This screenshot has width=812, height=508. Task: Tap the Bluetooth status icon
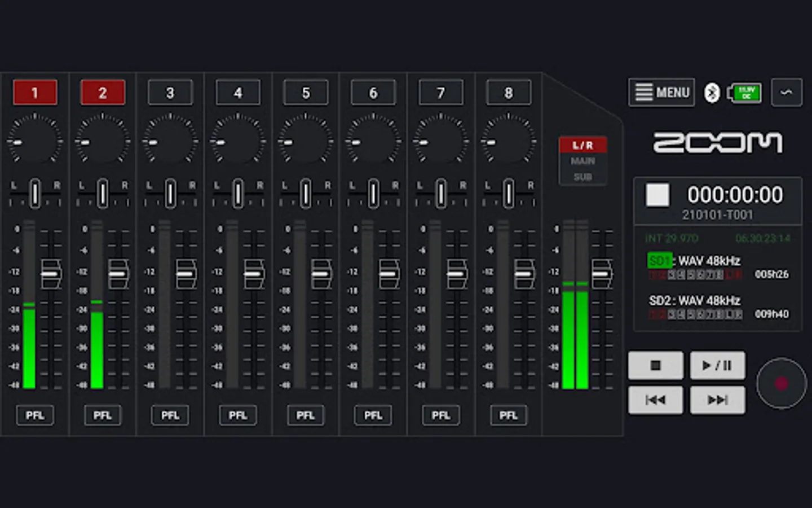point(712,93)
